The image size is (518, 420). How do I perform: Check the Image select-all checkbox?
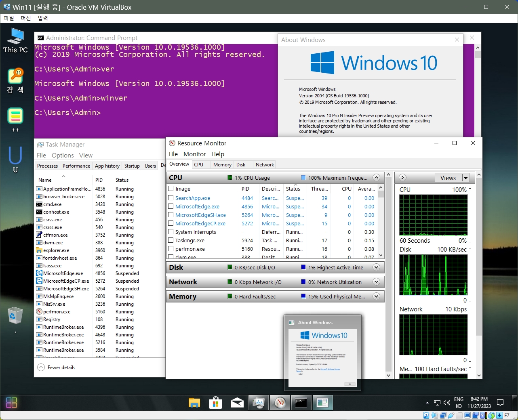171,189
